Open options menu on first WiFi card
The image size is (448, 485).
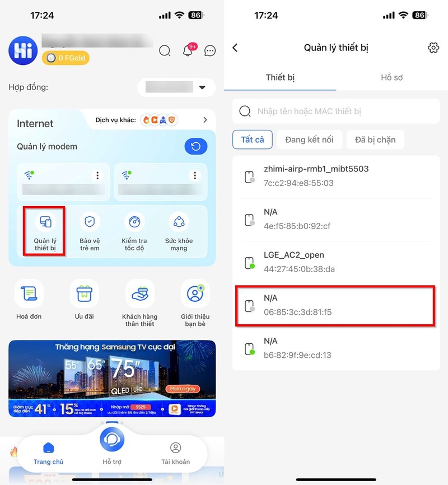[97, 175]
